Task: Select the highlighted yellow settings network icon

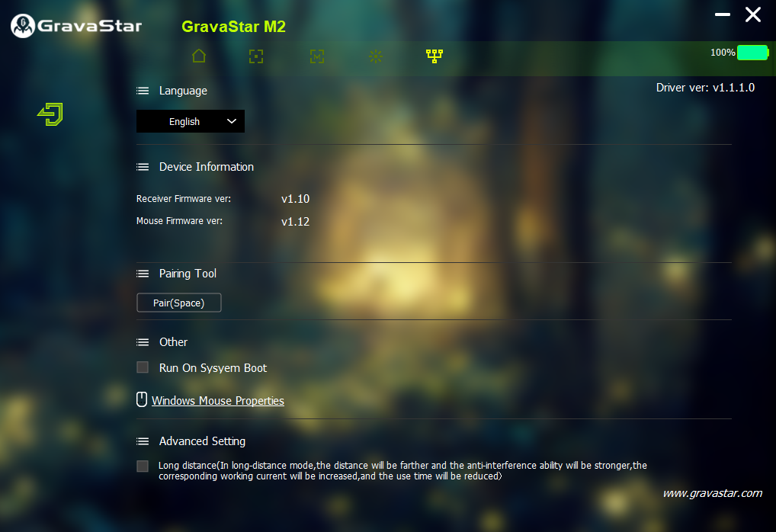Action: tap(434, 56)
